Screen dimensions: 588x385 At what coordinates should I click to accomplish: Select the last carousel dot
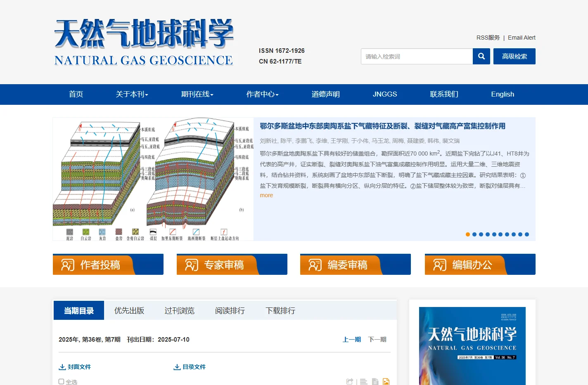click(x=527, y=234)
